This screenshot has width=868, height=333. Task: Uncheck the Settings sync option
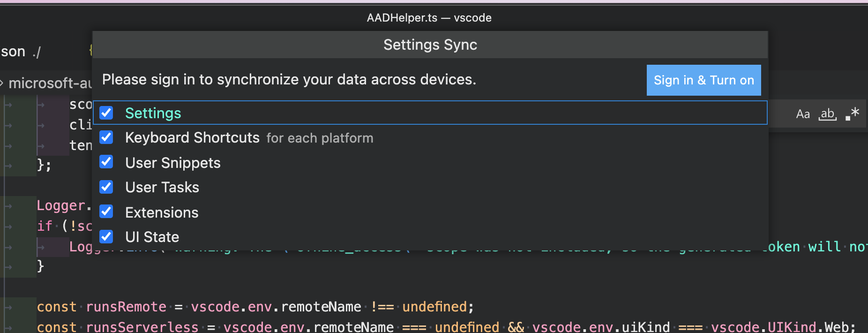click(106, 113)
